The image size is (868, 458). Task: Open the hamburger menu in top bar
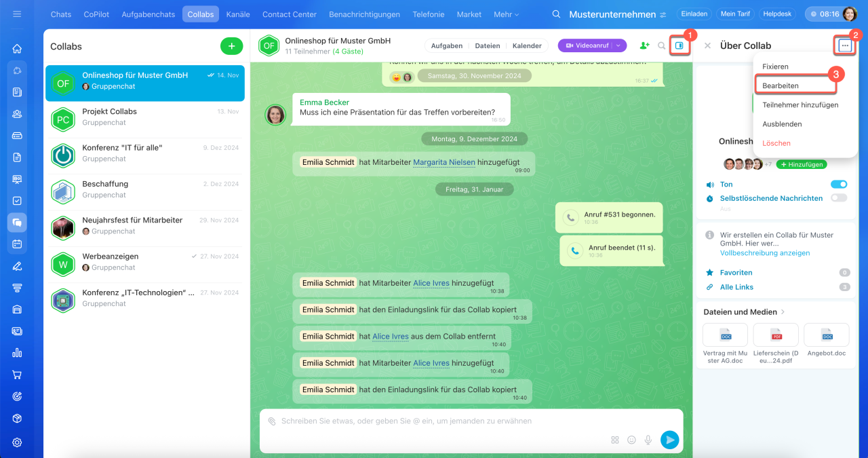pyautogui.click(x=17, y=14)
